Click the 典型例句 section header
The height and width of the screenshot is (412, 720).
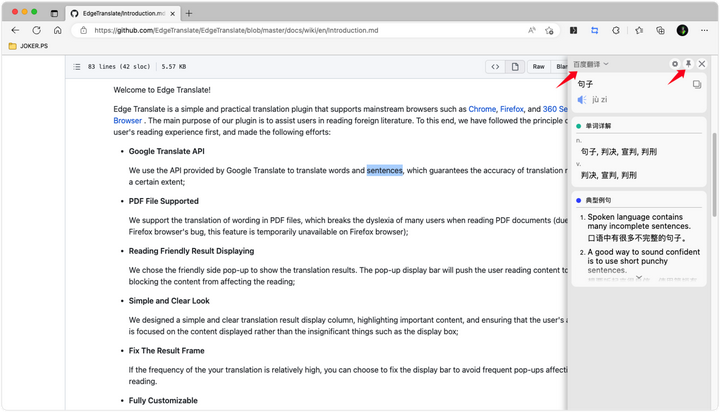[598, 200]
